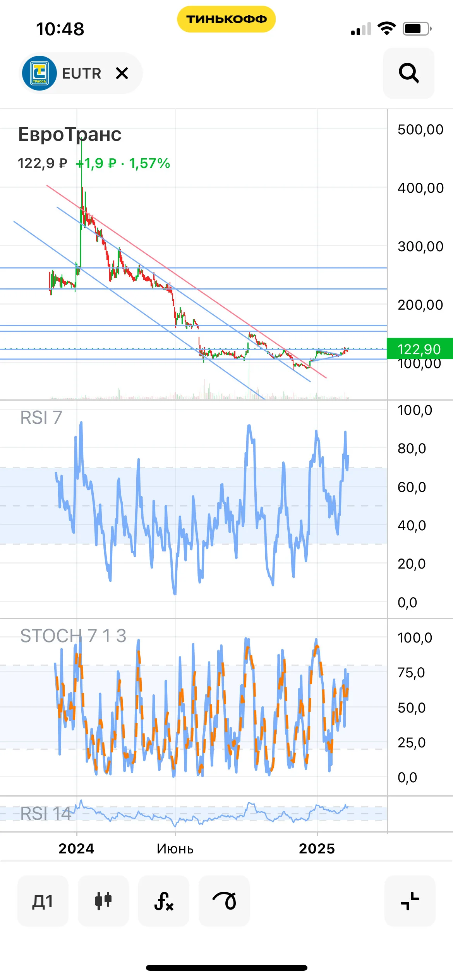Tap the 400,00 price axis label
Screen dimensions: 453x980
click(x=420, y=188)
